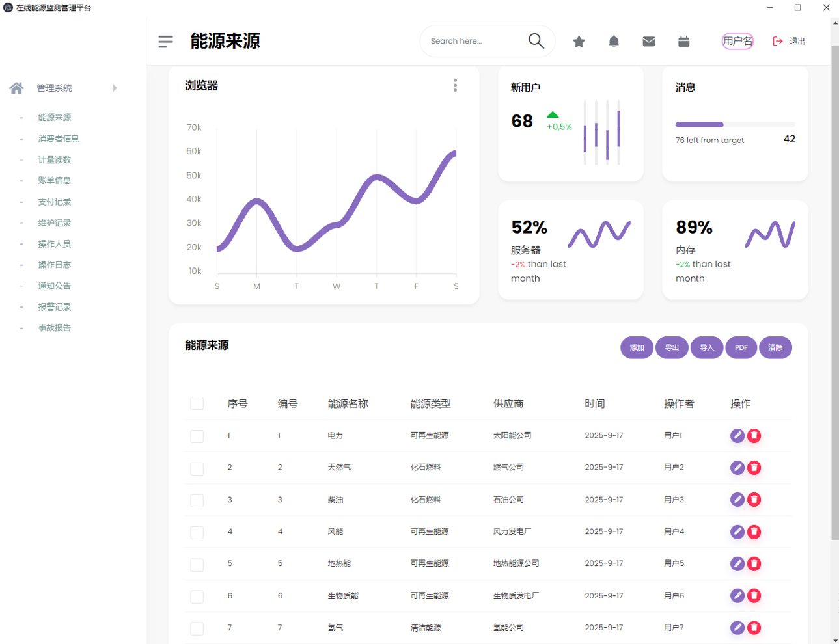
Task: Open the 浏览器 chart three-dot menu
Action: pyautogui.click(x=455, y=85)
